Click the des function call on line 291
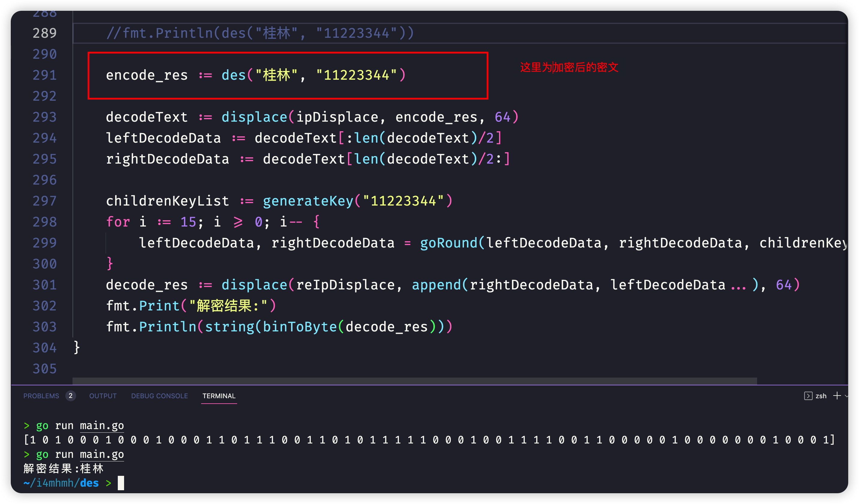 coord(233,75)
